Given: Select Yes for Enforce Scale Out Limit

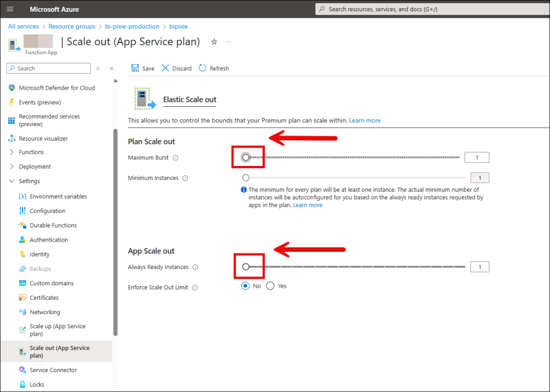Looking at the screenshot, I should point(270,286).
